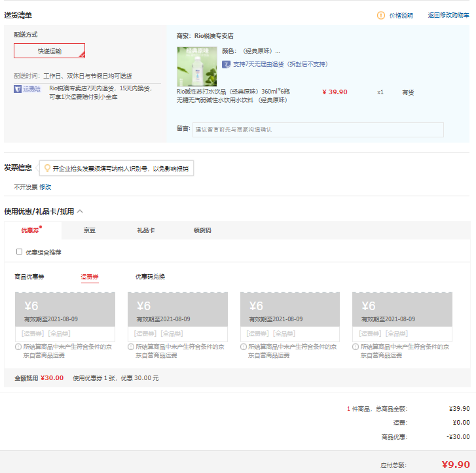Collapse the 使用优惠/礼品卡/抵用 section chevron

tap(80, 211)
